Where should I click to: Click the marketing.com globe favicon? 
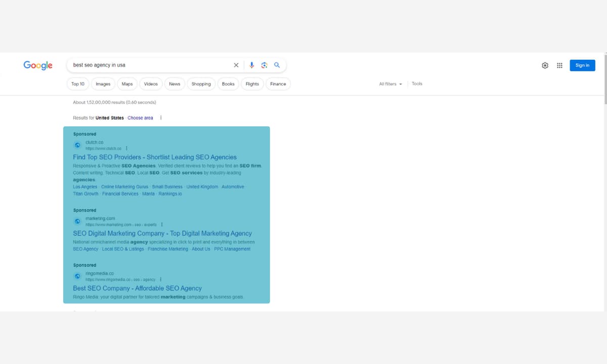tap(77, 221)
